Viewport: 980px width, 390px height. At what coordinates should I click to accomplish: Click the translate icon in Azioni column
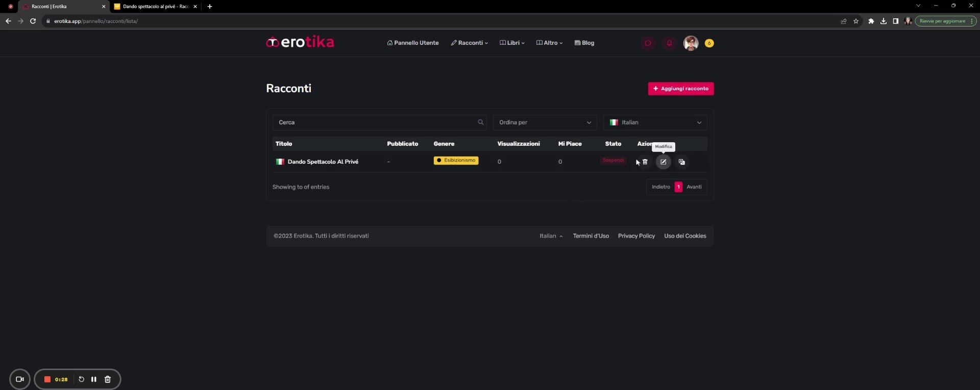coord(681,162)
